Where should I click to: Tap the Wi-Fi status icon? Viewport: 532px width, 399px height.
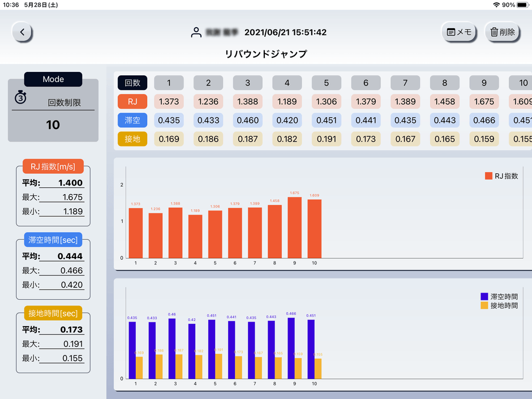coord(496,5)
